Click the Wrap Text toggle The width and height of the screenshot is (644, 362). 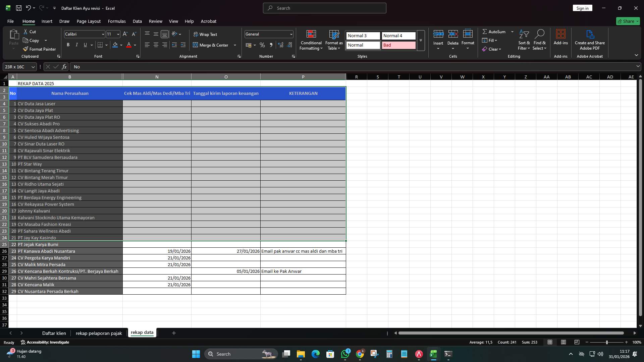(x=206, y=34)
